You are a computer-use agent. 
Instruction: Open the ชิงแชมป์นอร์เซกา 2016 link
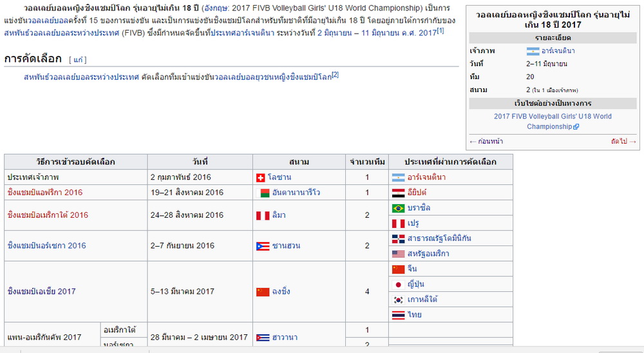[47, 245]
